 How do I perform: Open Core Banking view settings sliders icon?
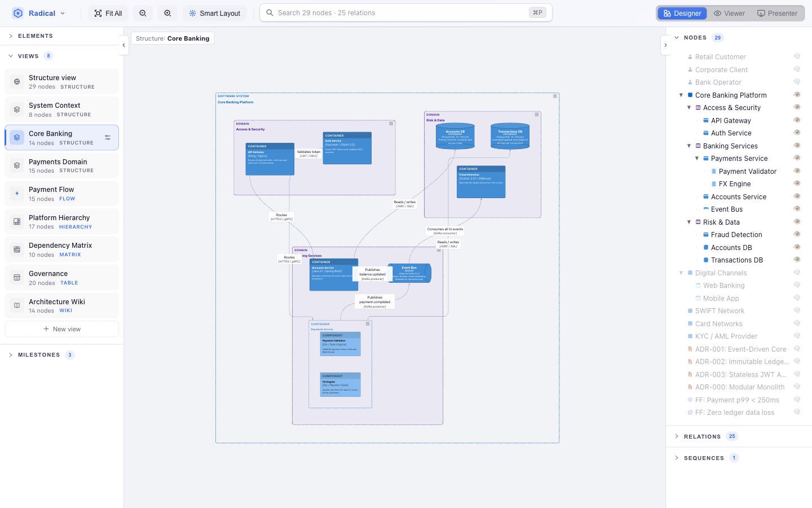[108, 138]
